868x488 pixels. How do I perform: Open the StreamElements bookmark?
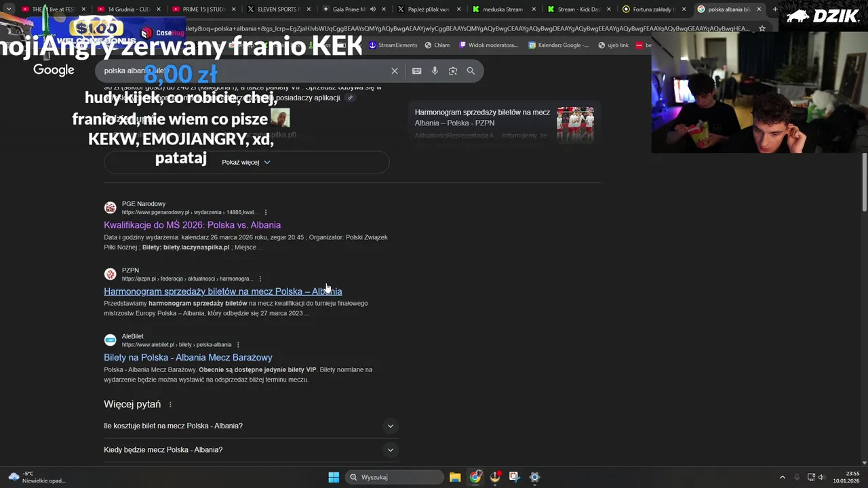click(x=393, y=45)
